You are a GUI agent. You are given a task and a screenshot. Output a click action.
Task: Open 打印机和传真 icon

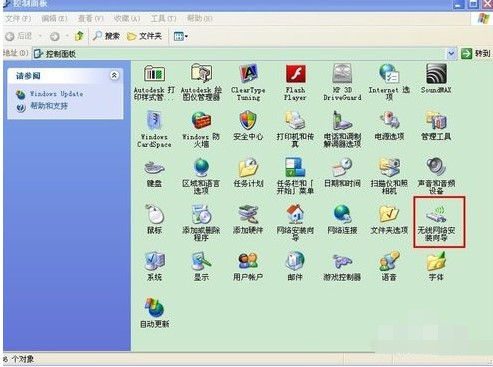click(295, 120)
